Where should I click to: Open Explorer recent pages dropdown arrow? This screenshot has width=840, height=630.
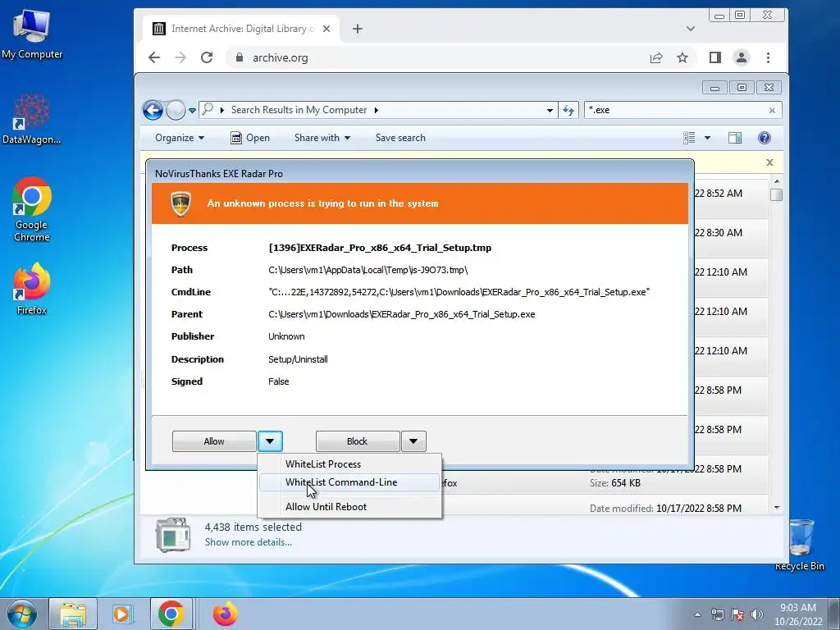pos(192,111)
